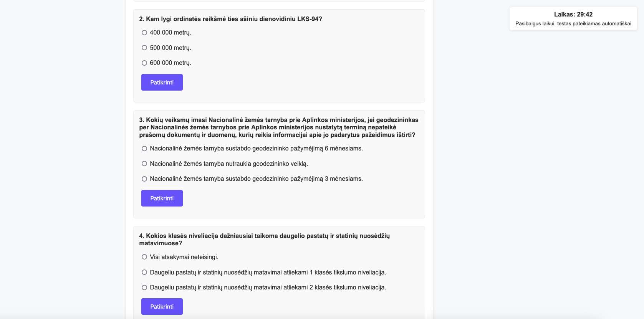Click the Laikas countdown timer
Viewport: 644px width, 319px height.
tap(573, 15)
